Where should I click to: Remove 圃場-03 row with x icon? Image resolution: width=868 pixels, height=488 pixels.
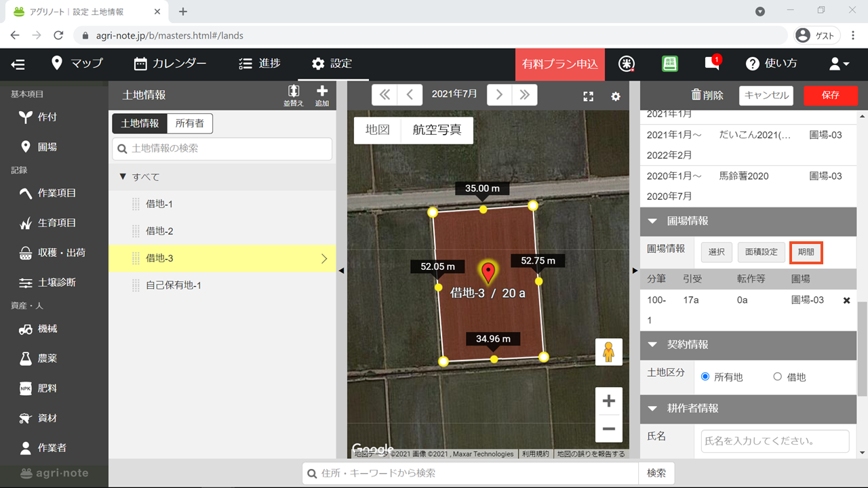tap(846, 300)
